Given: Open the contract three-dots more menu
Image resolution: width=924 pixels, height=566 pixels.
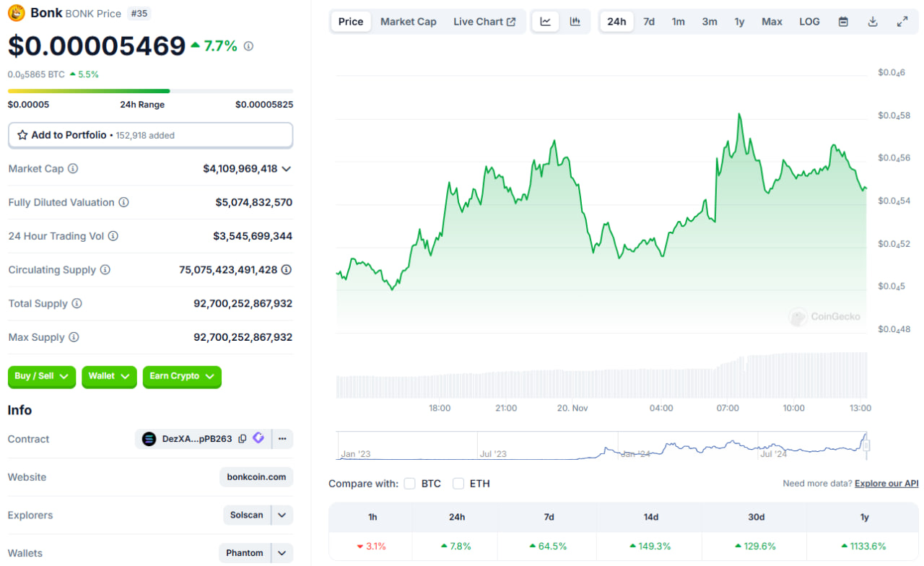Looking at the screenshot, I should pos(282,439).
